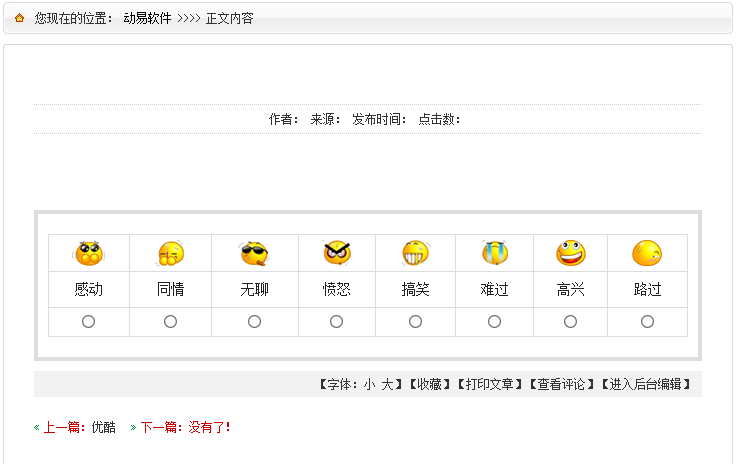
Task: Select the 同情 radio button
Action: [x=170, y=322]
